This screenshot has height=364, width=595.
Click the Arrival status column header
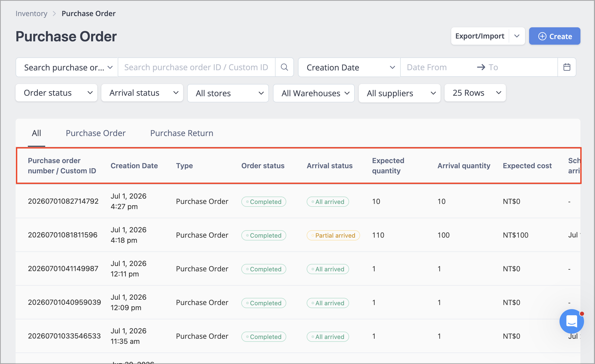point(330,166)
